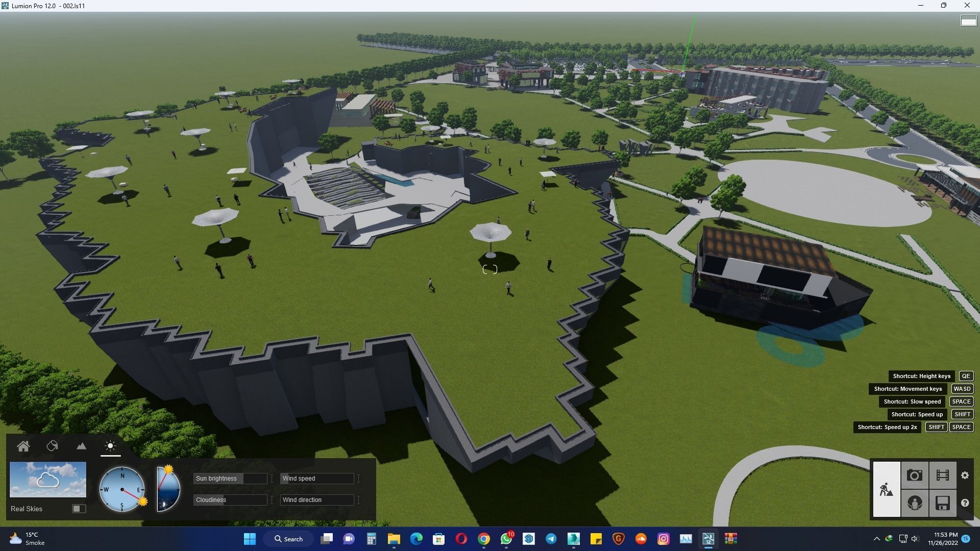Open Movie mode filmstrip icon
Image resolution: width=980 pixels, height=551 pixels.
pyautogui.click(x=942, y=475)
